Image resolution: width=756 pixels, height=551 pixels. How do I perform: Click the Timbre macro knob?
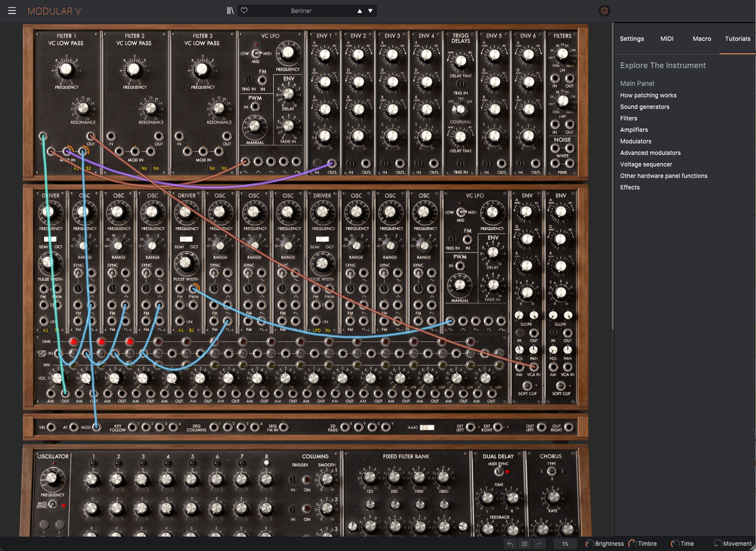[632, 544]
